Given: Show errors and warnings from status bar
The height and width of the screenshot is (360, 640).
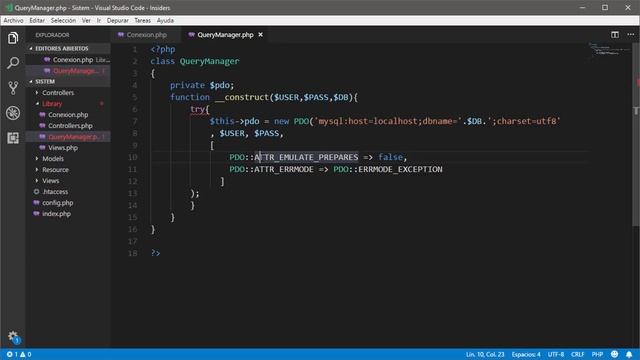Looking at the screenshot, I should (x=19, y=354).
